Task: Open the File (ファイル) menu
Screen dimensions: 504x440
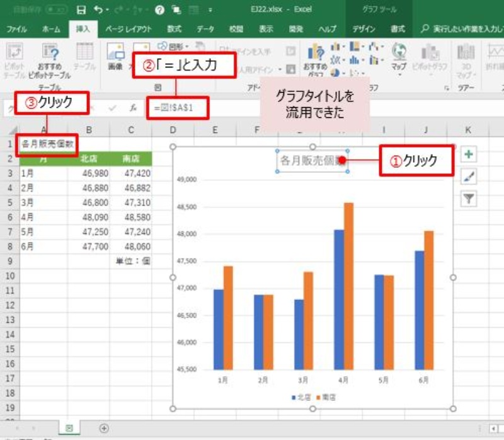Action: click(x=16, y=29)
